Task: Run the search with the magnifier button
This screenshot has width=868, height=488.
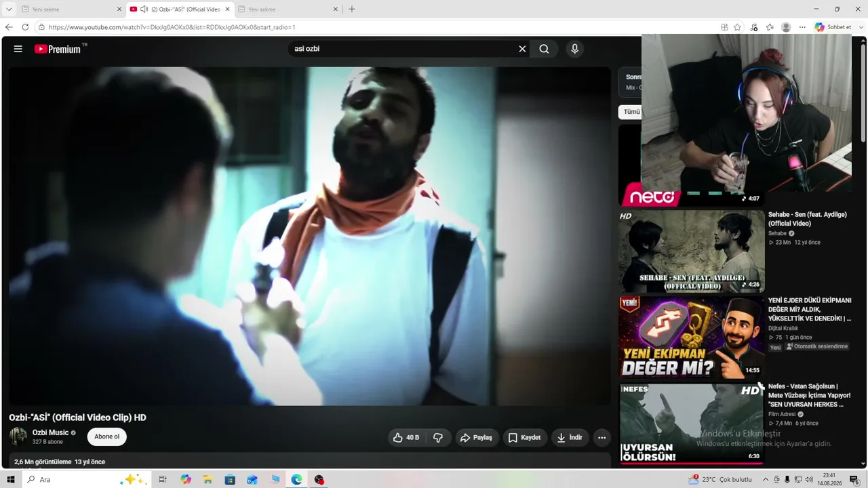Action: [544, 49]
